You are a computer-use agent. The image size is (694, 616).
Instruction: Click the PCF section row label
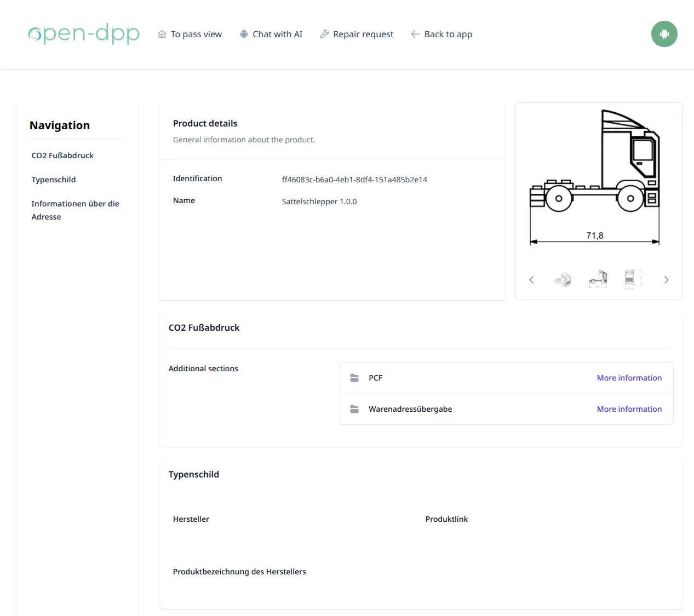point(376,378)
